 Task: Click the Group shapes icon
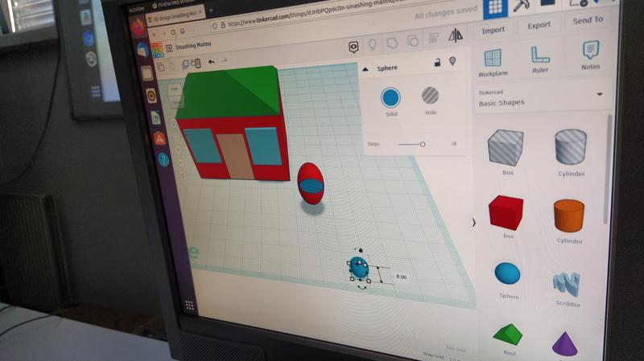(392, 43)
